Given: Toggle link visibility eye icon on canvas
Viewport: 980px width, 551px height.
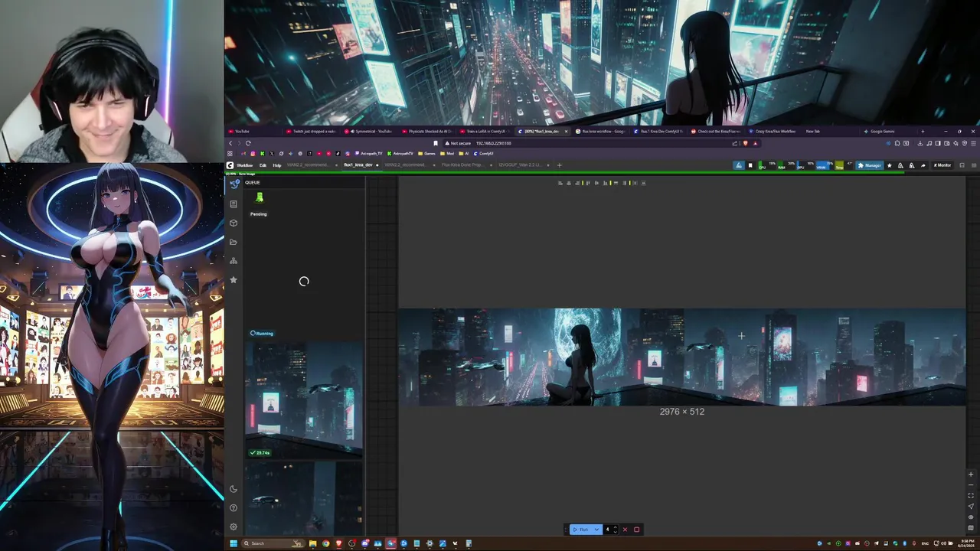Looking at the screenshot, I should coord(971,517).
